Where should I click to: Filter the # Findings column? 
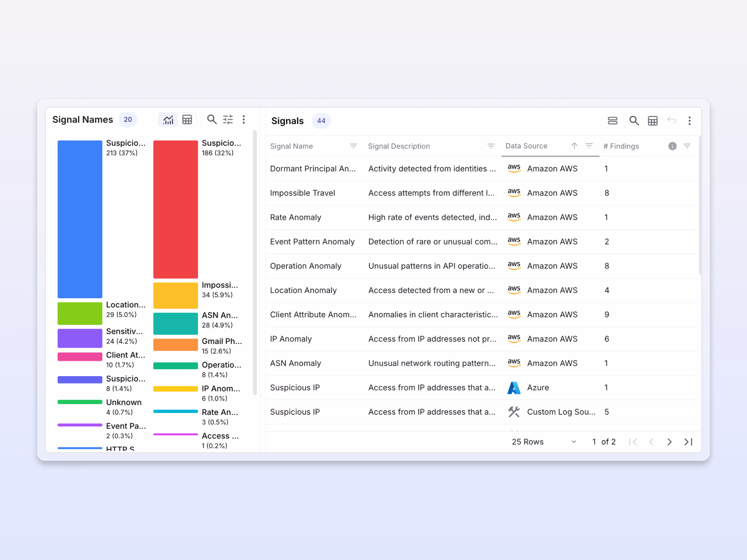click(687, 146)
